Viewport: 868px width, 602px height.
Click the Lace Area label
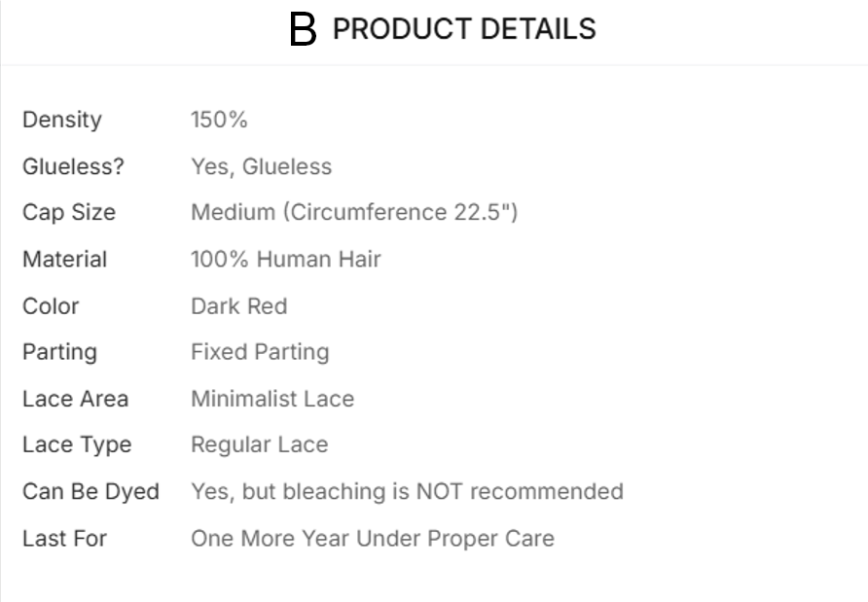tap(76, 398)
